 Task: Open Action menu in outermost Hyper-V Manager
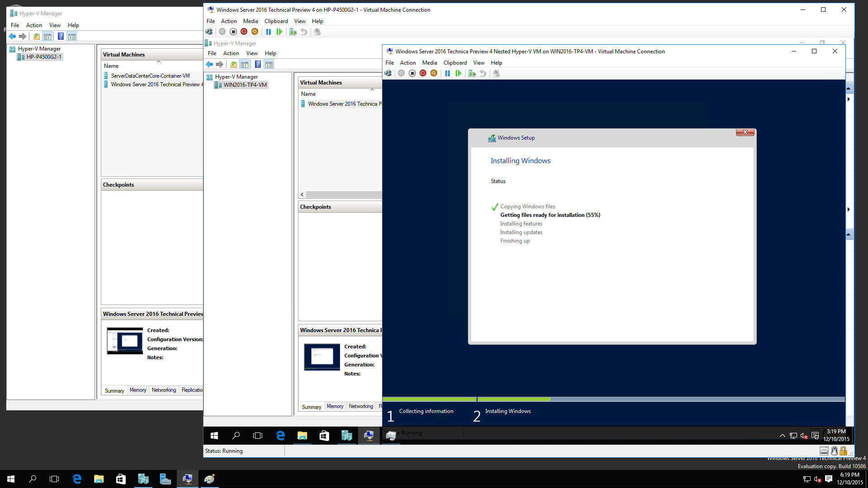coord(34,25)
